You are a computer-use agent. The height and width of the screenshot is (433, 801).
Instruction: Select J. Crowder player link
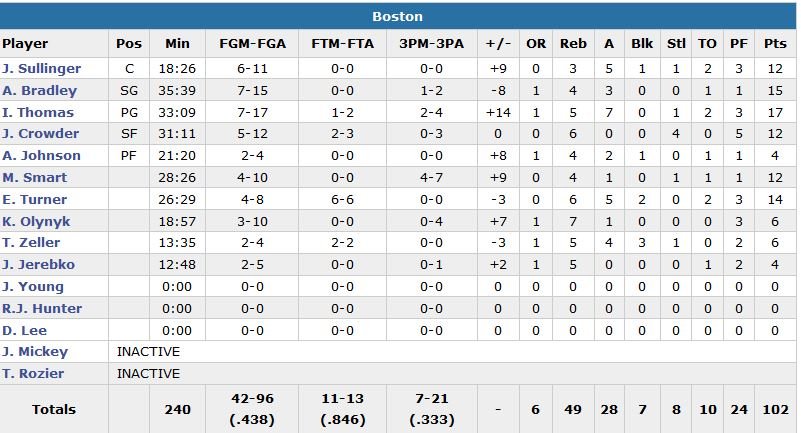[39, 134]
